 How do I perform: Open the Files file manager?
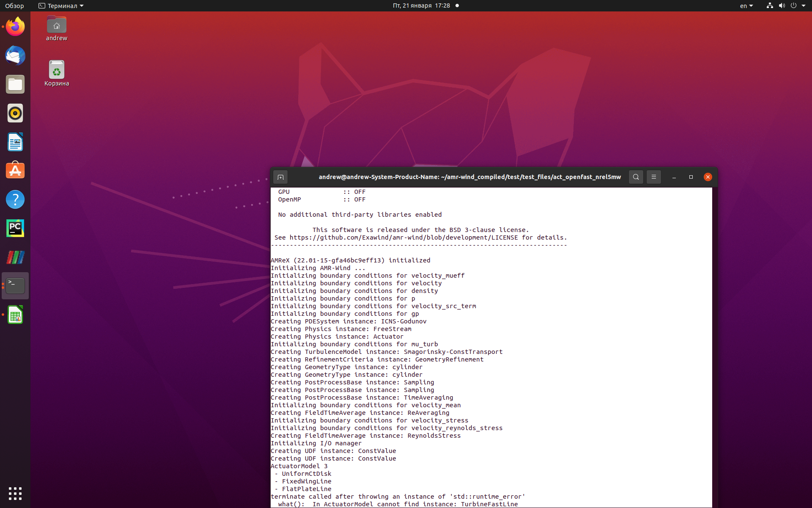[15, 84]
